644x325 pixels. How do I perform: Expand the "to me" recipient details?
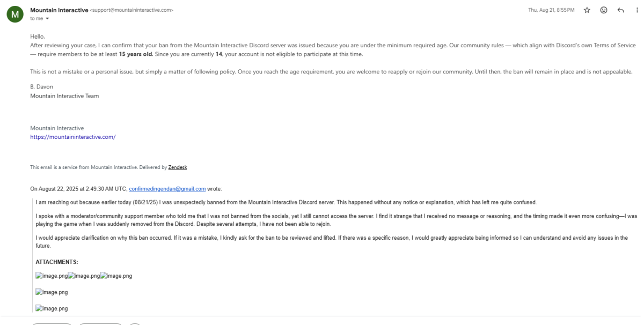(48, 18)
